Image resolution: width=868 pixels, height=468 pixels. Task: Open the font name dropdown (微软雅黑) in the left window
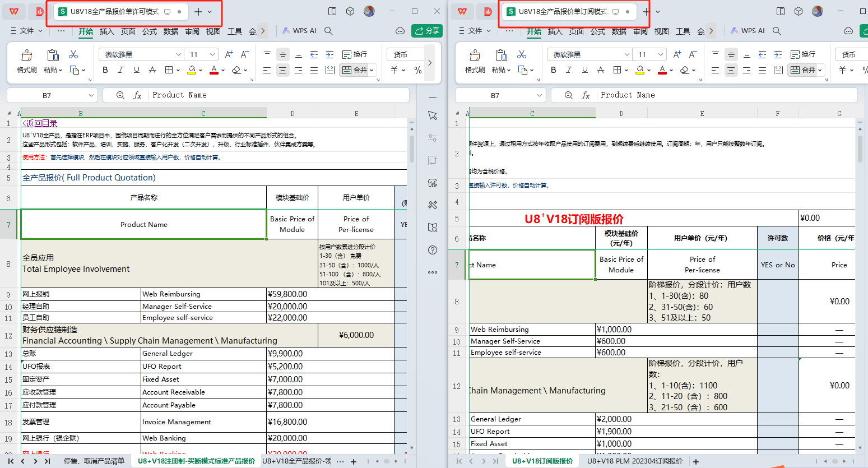tap(179, 54)
